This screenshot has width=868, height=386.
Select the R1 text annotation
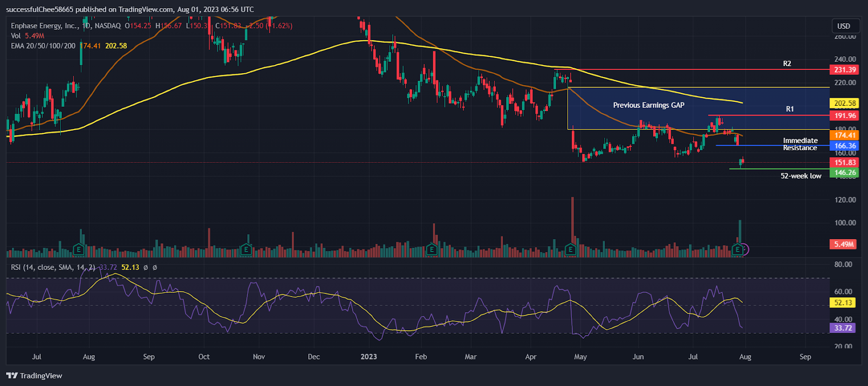pyautogui.click(x=790, y=109)
